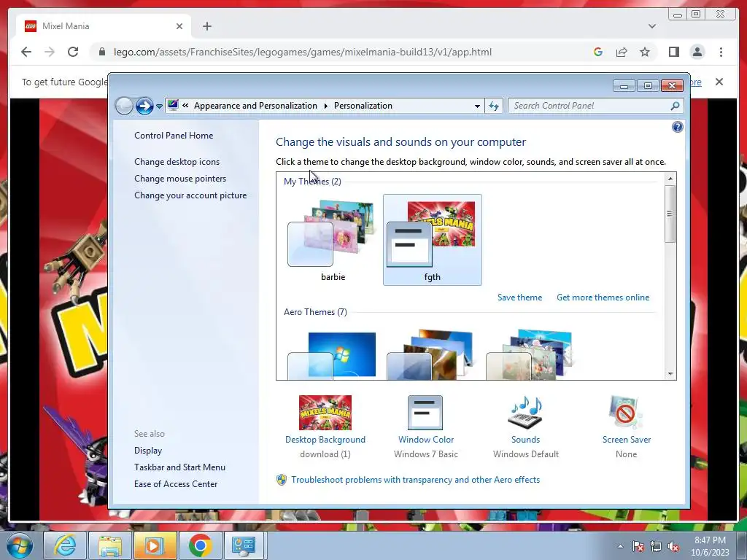Go to Control Panel Home
The height and width of the screenshot is (560, 747).
[x=174, y=135]
